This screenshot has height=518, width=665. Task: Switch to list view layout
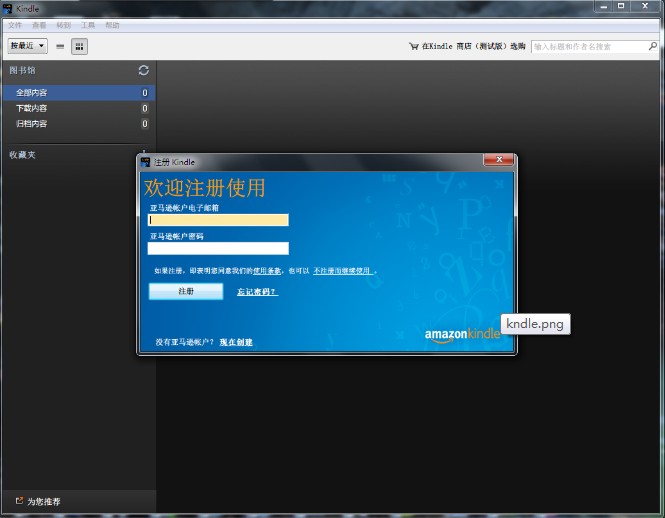[x=60, y=46]
